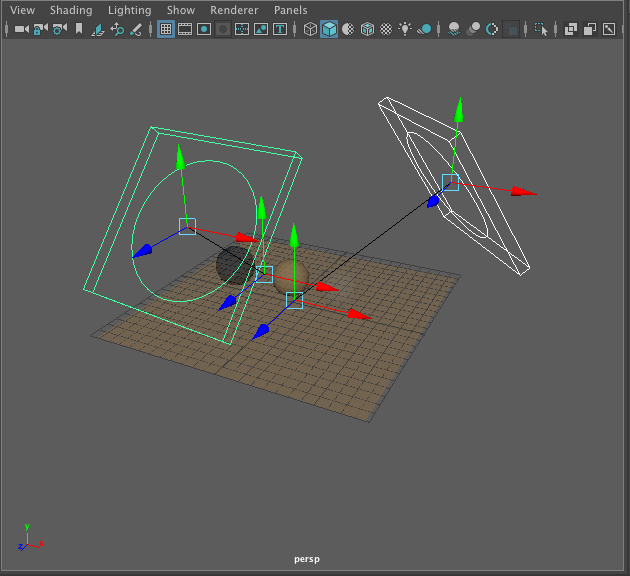The width and height of the screenshot is (630, 576).
Task: Toggle the resolution gate overlay
Action: click(x=204, y=30)
